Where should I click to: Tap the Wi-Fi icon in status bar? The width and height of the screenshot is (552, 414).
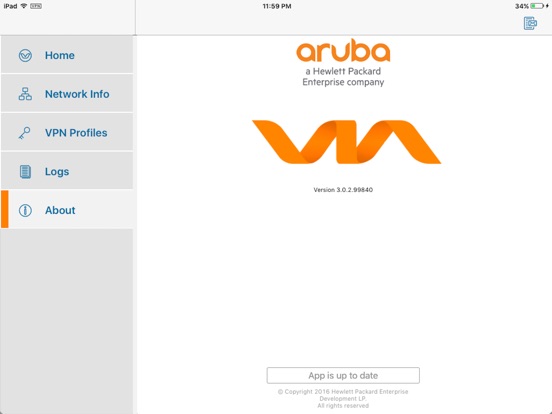(x=24, y=6)
